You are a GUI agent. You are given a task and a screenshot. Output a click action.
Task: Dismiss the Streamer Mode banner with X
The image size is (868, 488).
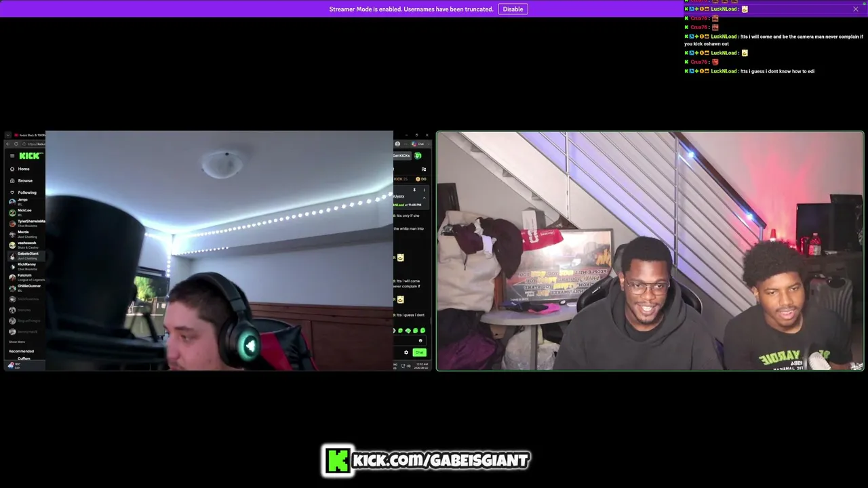(x=856, y=9)
